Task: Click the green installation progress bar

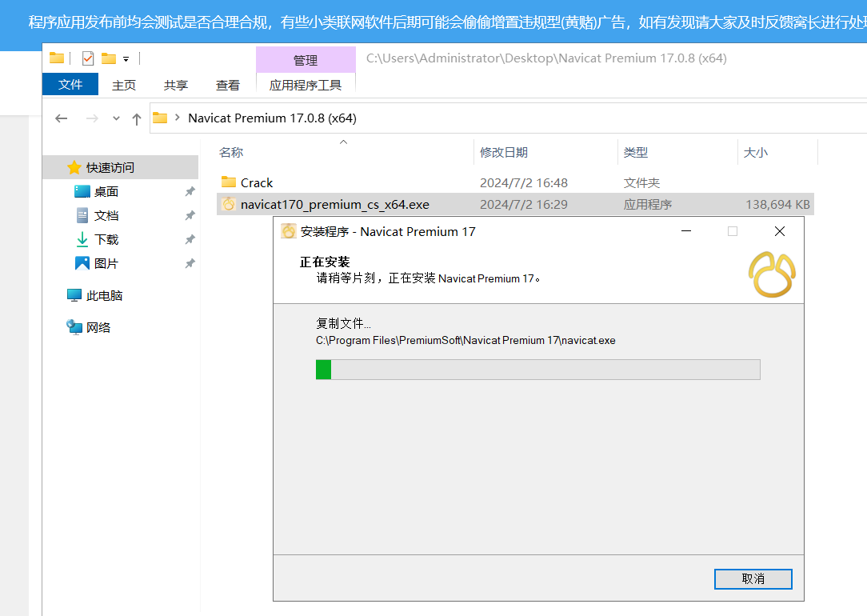Action: tap(323, 370)
